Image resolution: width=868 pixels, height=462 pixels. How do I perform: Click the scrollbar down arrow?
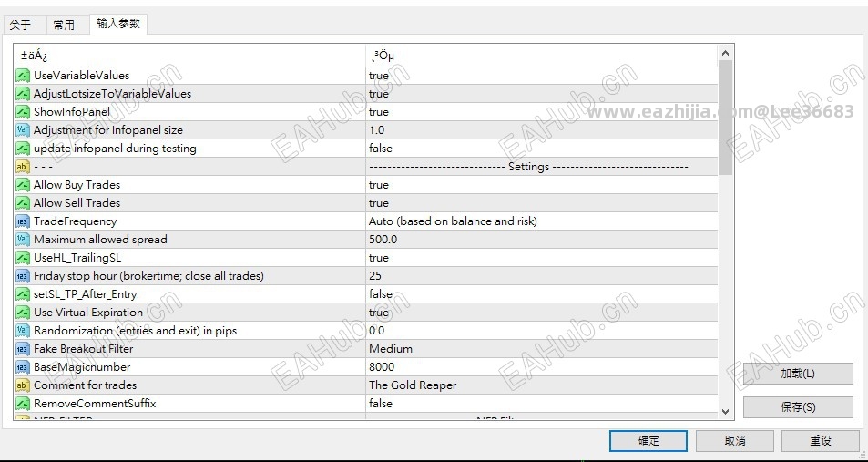725,412
